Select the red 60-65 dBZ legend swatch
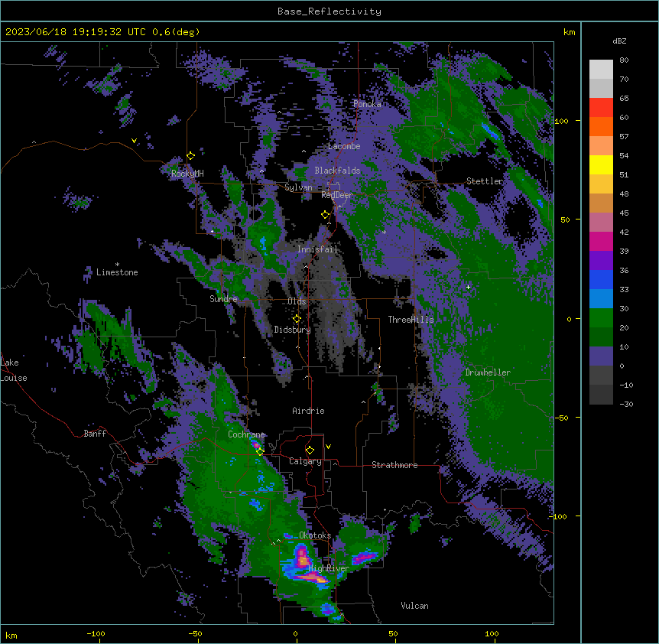 pos(601,108)
